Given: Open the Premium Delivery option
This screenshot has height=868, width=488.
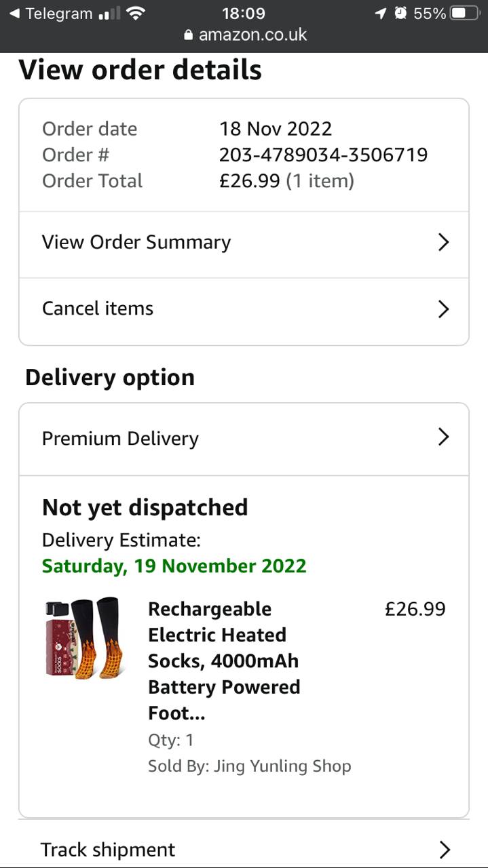Looking at the screenshot, I should pyautogui.click(x=120, y=438).
